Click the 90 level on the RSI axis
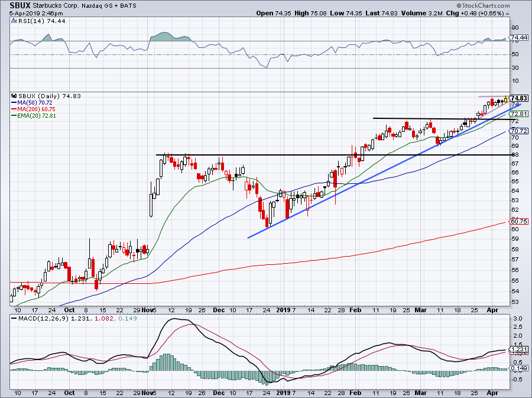The image size is (532, 398). (515, 28)
